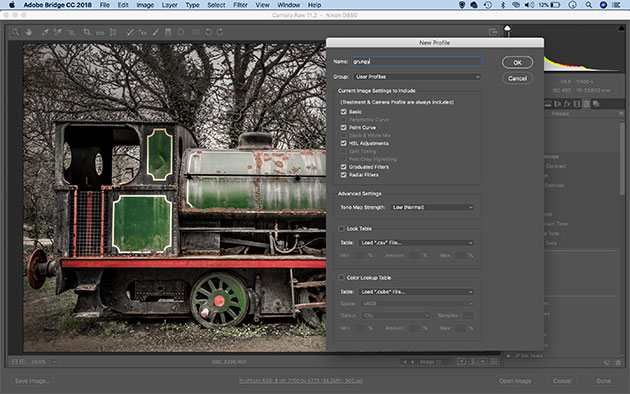Screen dimensions: 630x394
Task: Open the Tone Map Strength dropdown
Action: [432, 207]
